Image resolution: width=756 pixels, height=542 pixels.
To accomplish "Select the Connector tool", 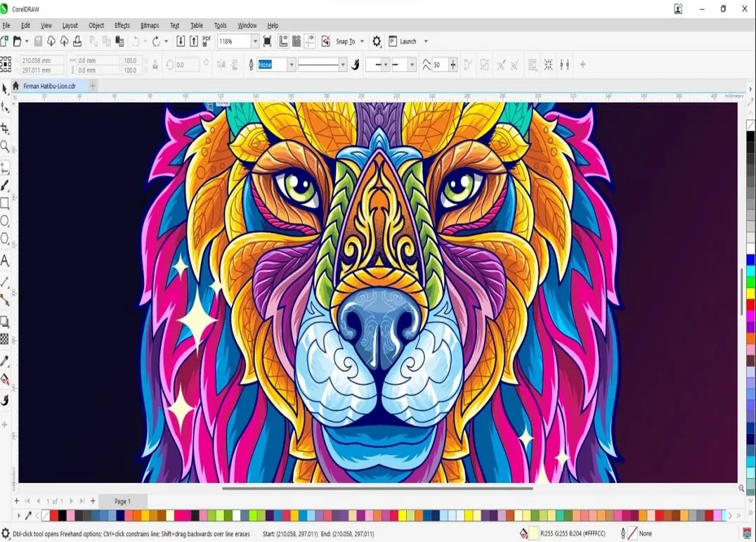I will coord(5,300).
